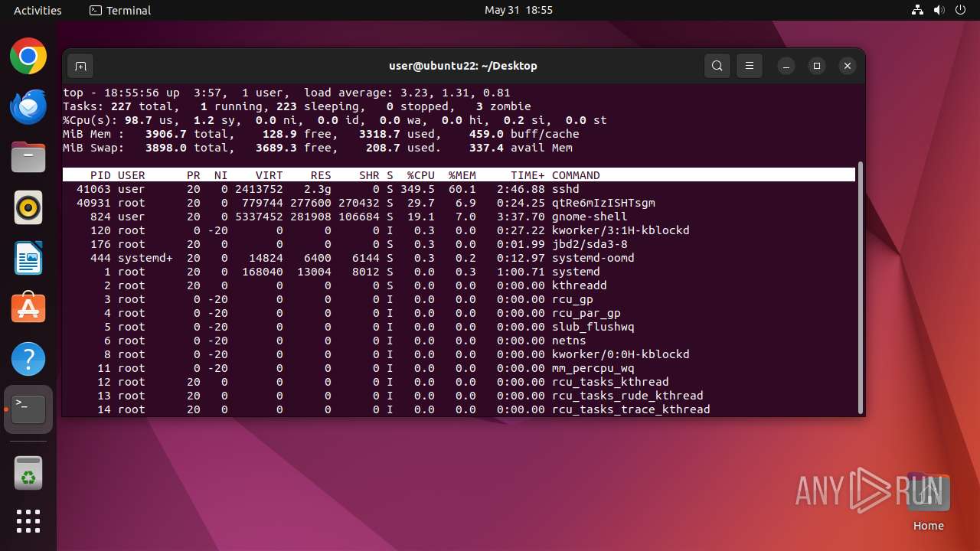Click the 2.3g RES value for sshd

coord(318,189)
